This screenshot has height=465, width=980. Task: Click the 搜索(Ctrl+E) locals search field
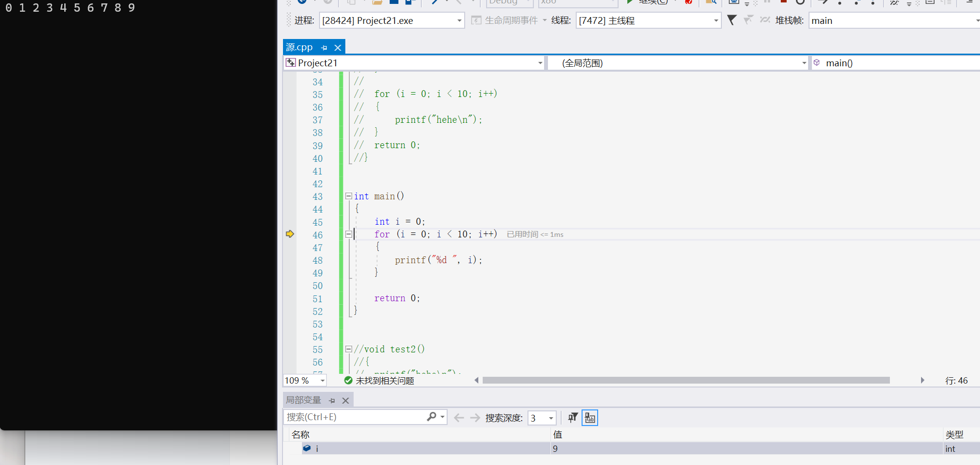coord(355,417)
